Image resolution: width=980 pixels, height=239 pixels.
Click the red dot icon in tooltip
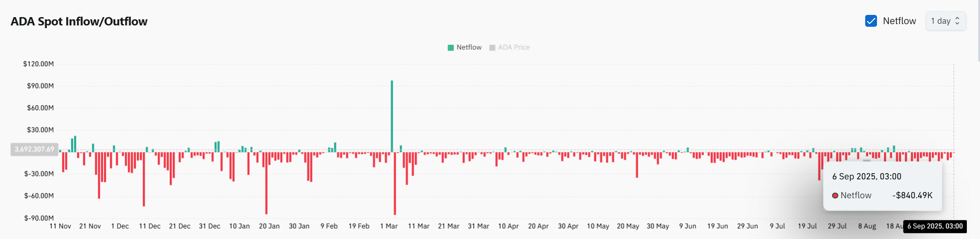(x=835, y=196)
